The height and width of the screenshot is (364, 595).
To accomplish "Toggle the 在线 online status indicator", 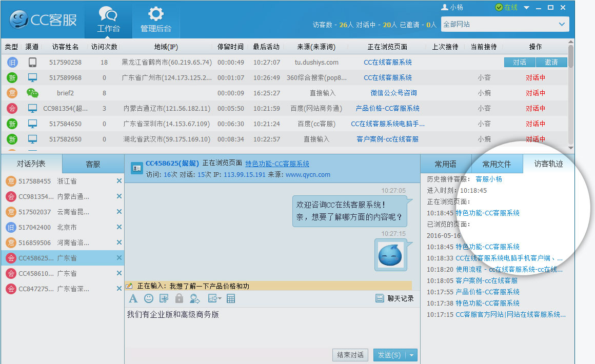I will (x=506, y=7).
